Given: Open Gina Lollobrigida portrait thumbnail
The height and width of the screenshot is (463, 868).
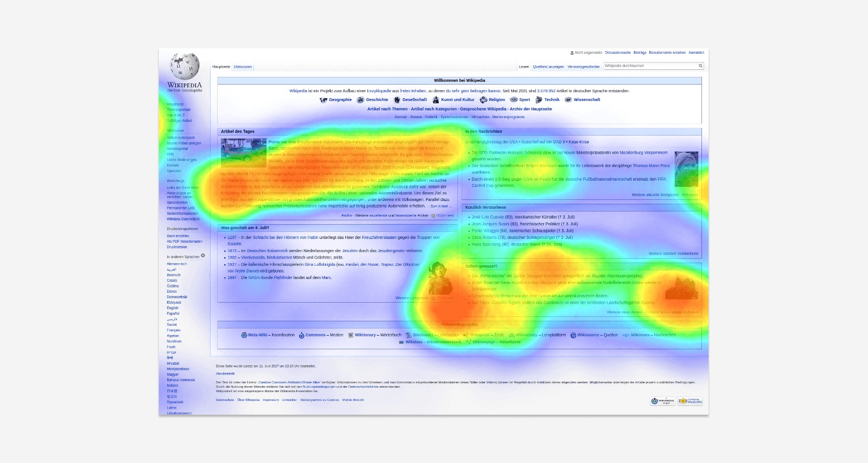Looking at the screenshot, I should (441, 278).
